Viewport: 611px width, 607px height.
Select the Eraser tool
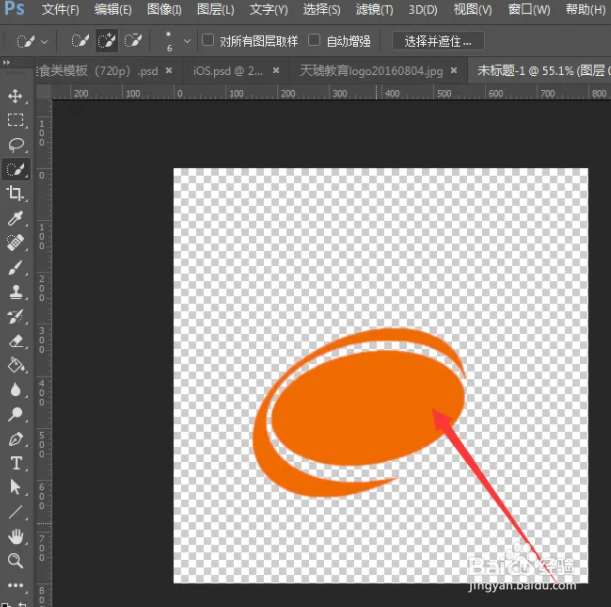(x=15, y=341)
